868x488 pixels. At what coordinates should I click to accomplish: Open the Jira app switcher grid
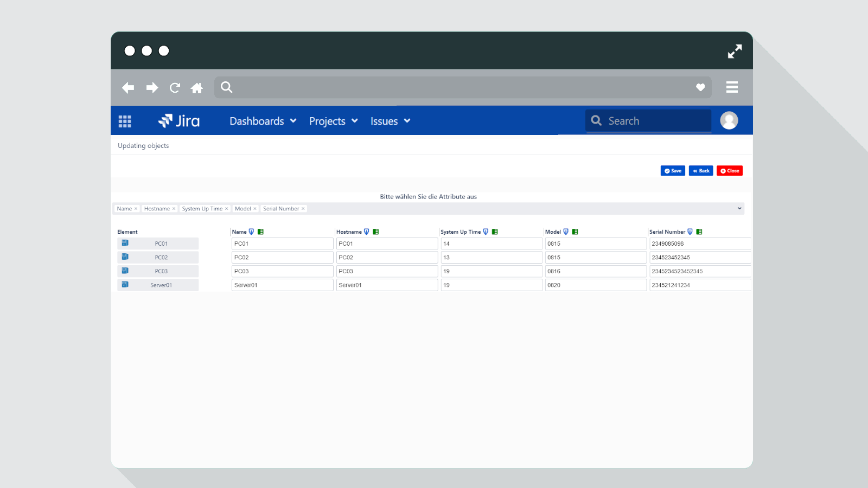125,121
